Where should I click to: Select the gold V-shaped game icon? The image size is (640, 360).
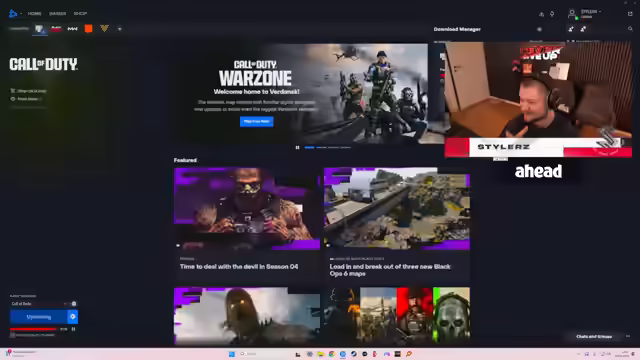point(104,28)
